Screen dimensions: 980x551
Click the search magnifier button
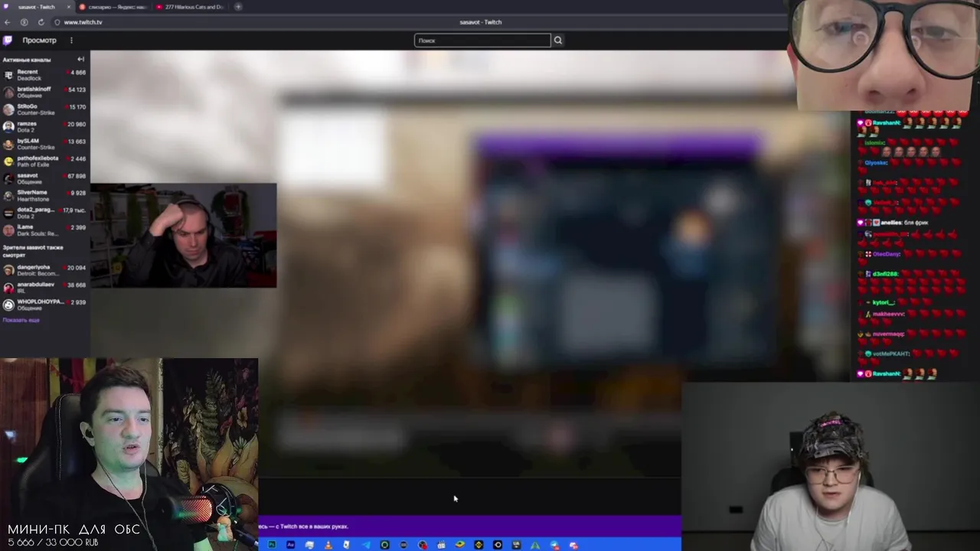(x=557, y=41)
